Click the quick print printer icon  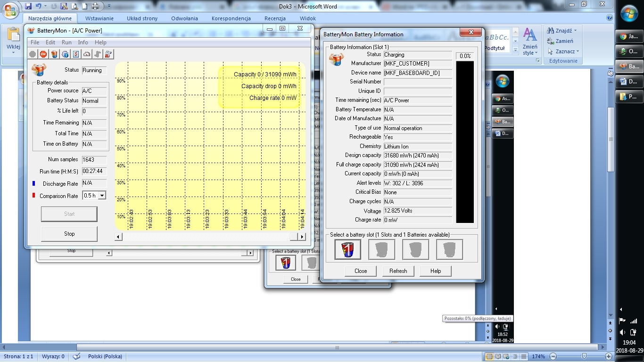tap(95, 6)
